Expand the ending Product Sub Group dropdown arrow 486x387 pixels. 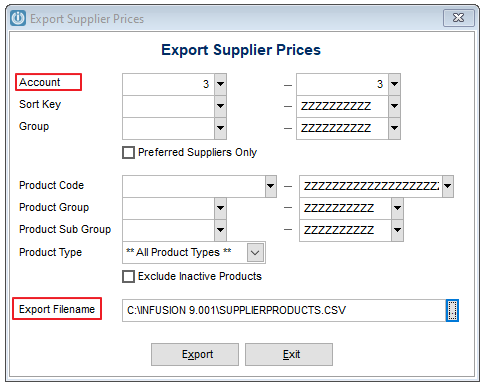[x=397, y=230]
